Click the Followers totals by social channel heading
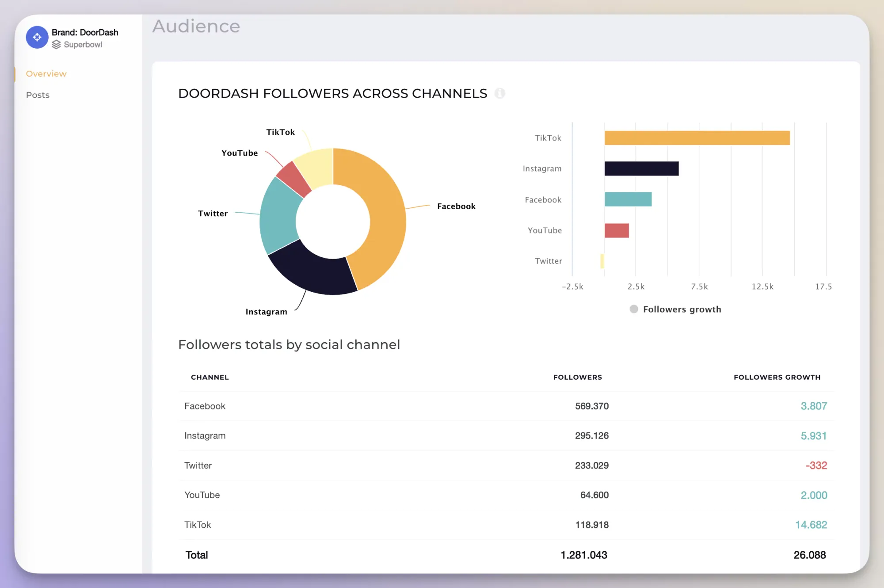 coord(289,344)
